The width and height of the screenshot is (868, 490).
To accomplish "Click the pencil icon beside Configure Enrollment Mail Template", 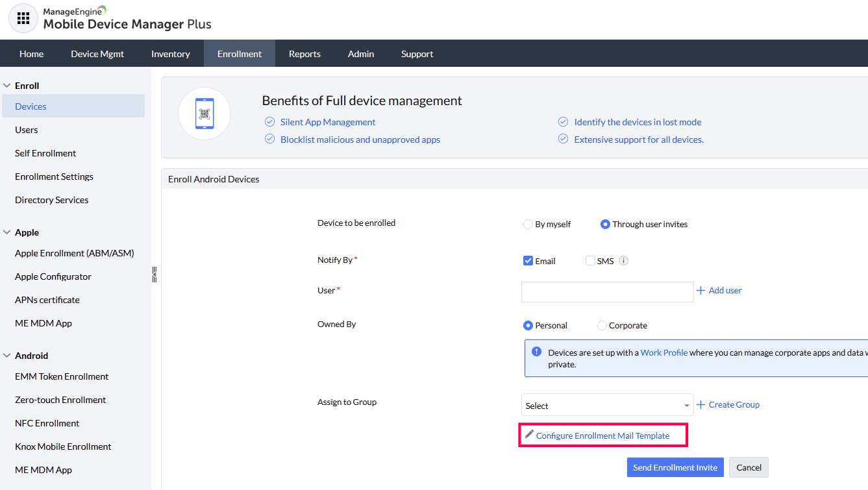I will click(x=529, y=435).
